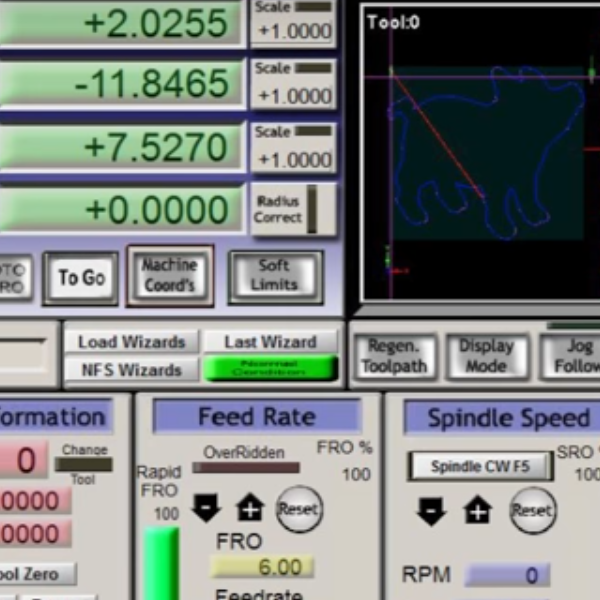Decrease feed rate with down arrow
The width and height of the screenshot is (600, 600).
pyautogui.click(x=206, y=508)
